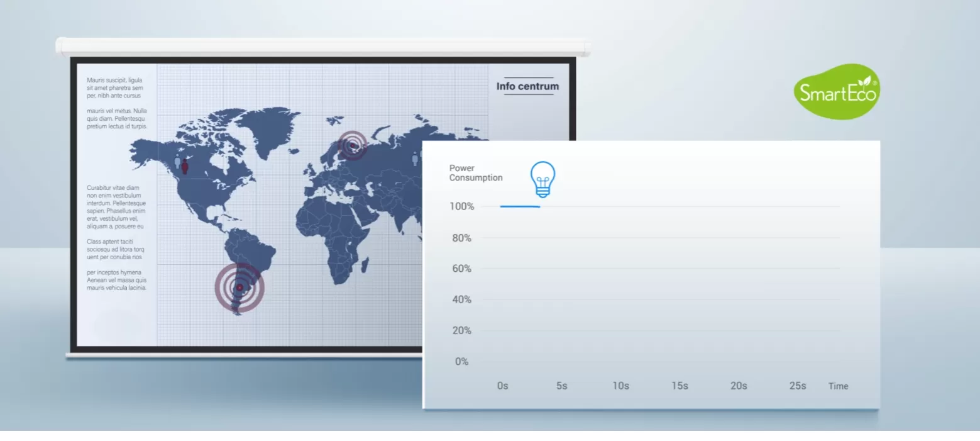Viewport: 980px width, 441px height.
Task: Click the large red target over South America
Action: click(239, 287)
